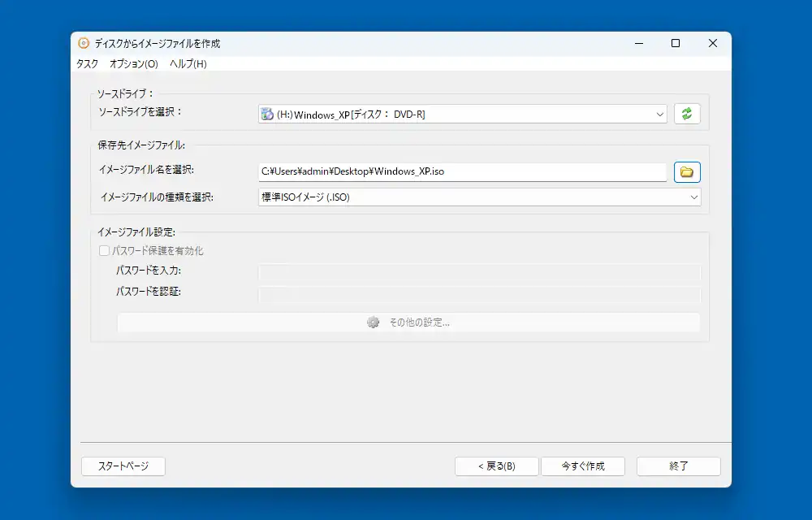Focus the パスワードを認証 field

[479, 294]
